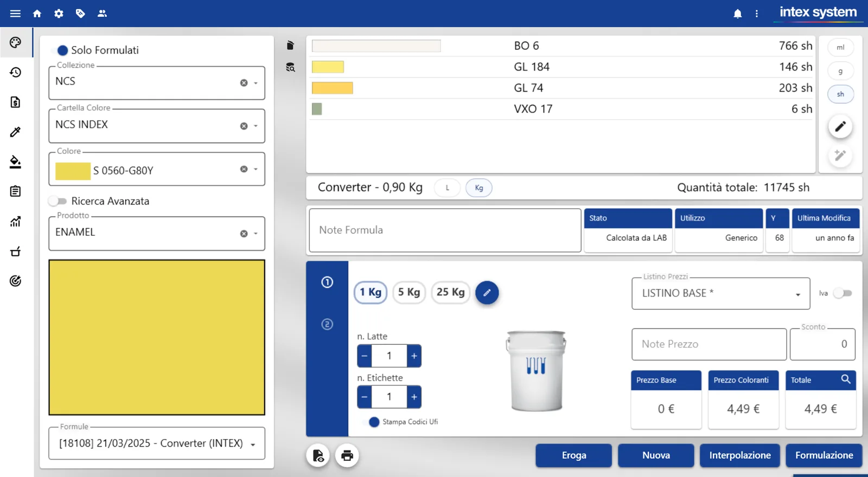Open the hamburger menu
The image size is (868, 477).
point(15,14)
